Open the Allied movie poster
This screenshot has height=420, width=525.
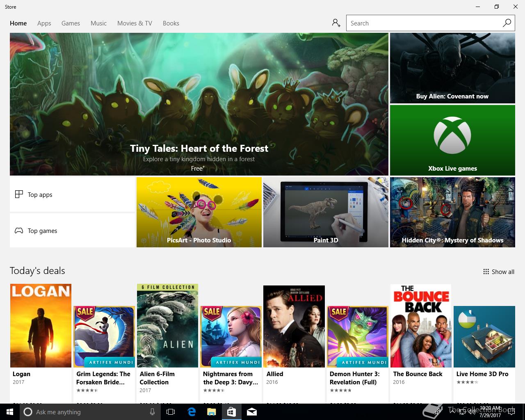[294, 326]
